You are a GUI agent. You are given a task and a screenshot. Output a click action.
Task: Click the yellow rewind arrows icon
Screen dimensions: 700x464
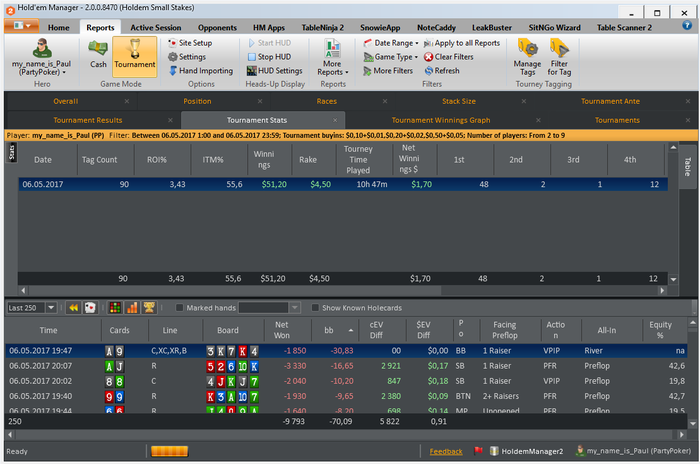click(x=74, y=308)
